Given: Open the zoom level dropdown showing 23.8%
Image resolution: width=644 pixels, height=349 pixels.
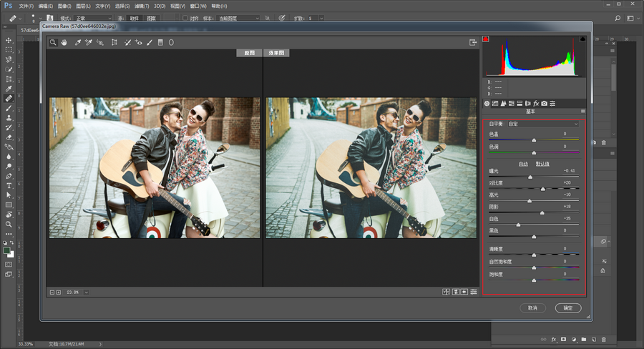Looking at the screenshot, I should 86,292.
